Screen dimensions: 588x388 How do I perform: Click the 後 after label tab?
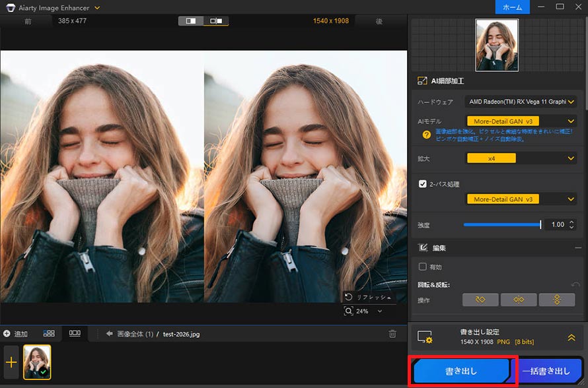coord(379,21)
